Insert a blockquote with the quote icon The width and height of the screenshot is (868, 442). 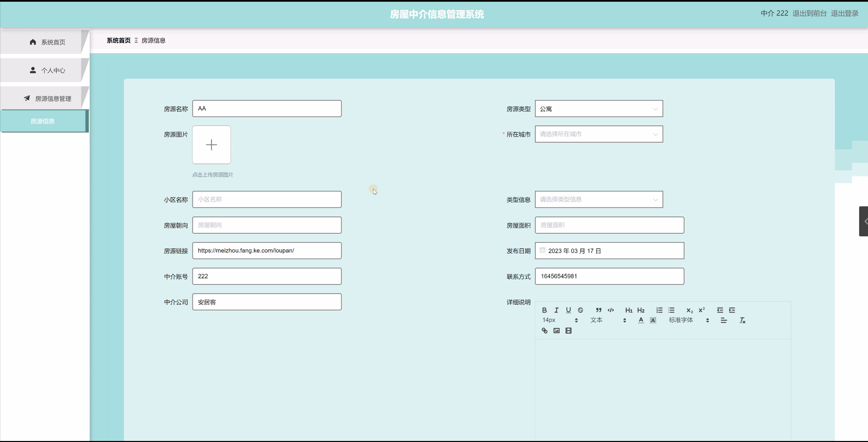[598, 310]
